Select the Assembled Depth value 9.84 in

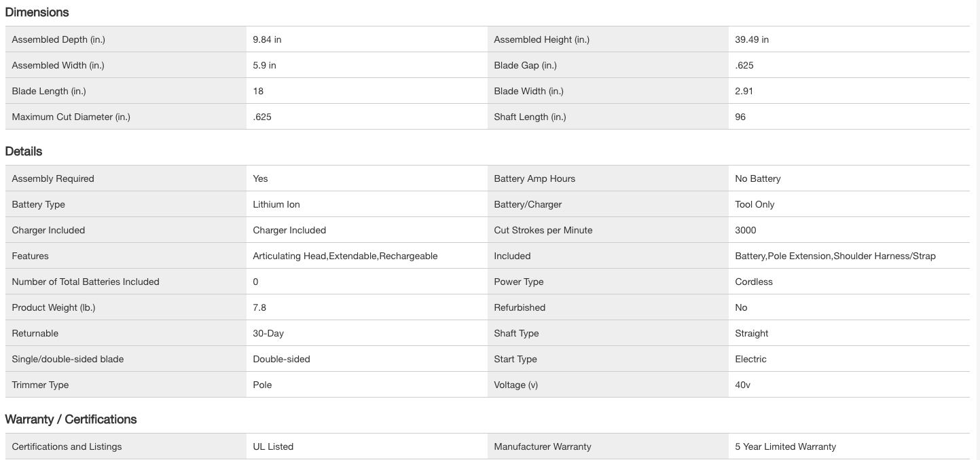point(267,39)
